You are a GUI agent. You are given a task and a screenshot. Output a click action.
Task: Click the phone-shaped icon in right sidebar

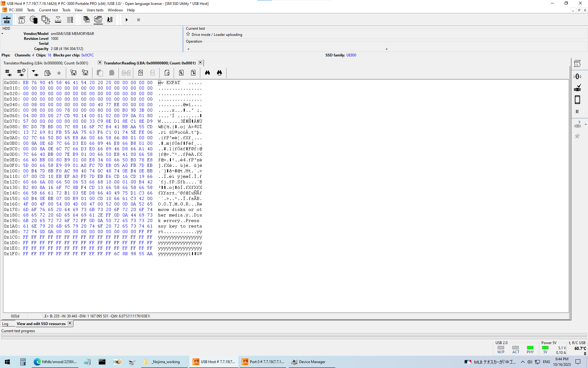click(x=577, y=100)
